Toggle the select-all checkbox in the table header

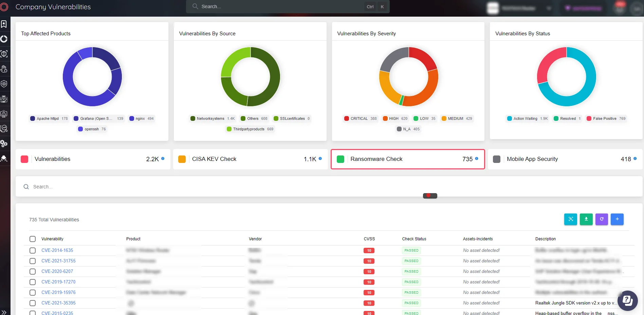pos(33,239)
